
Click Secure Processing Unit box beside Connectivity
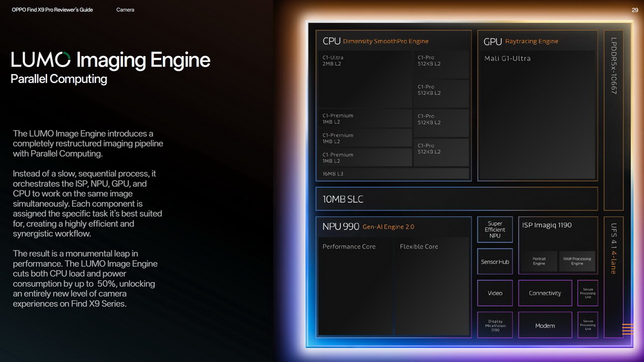tap(588, 293)
